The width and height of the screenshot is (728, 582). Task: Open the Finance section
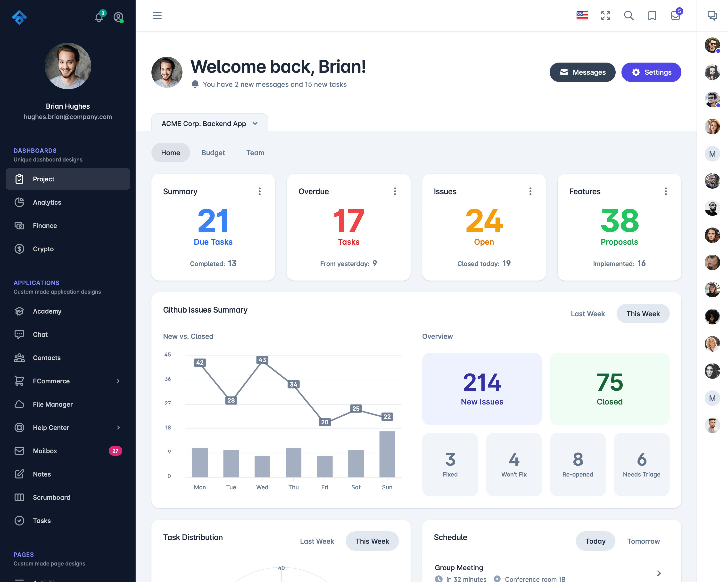coord(45,225)
